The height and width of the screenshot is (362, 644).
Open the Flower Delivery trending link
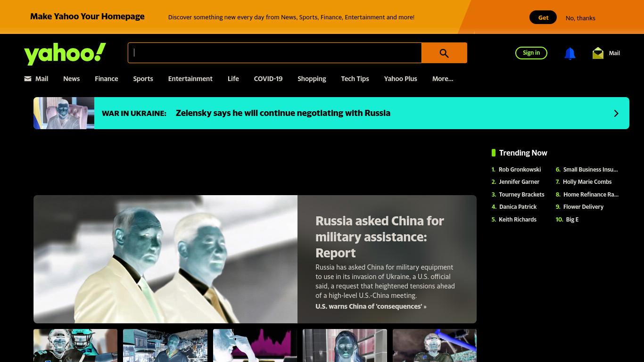point(583,206)
